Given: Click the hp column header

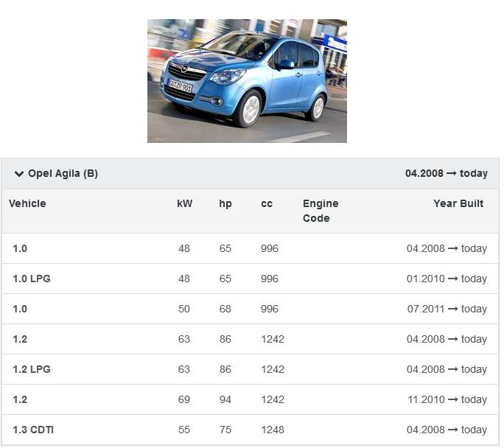Looking at the screenshot, I should pos(225,203).
